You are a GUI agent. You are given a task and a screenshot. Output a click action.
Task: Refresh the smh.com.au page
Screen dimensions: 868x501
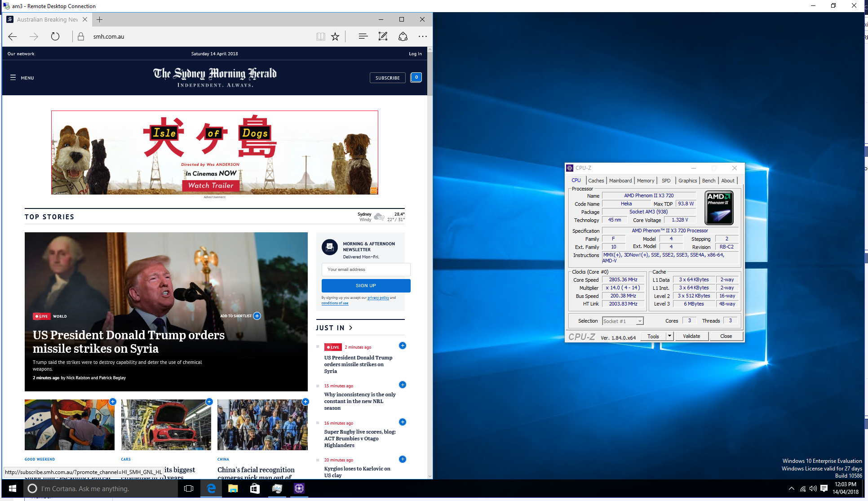55,36
